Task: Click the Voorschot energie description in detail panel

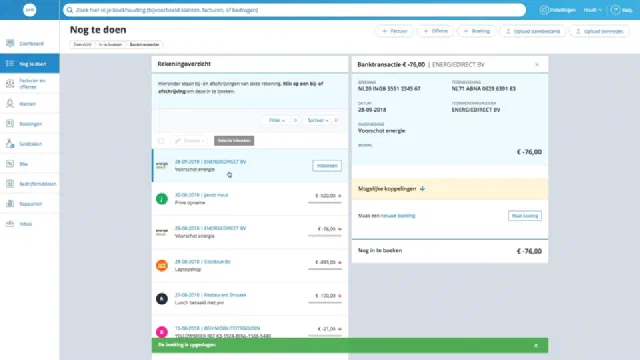Action: click(382, 131)
